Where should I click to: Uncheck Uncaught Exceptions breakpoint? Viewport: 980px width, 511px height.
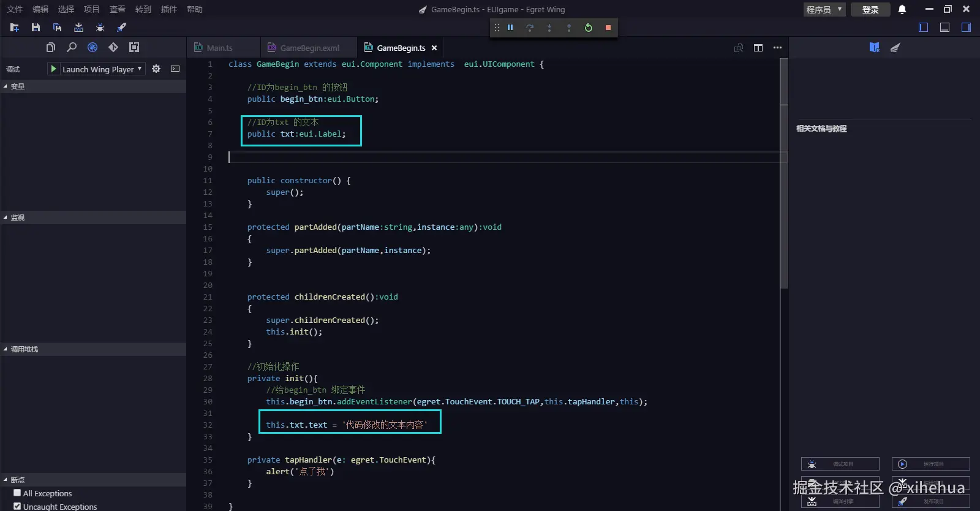pyautogui.click(x=17, y=506)
